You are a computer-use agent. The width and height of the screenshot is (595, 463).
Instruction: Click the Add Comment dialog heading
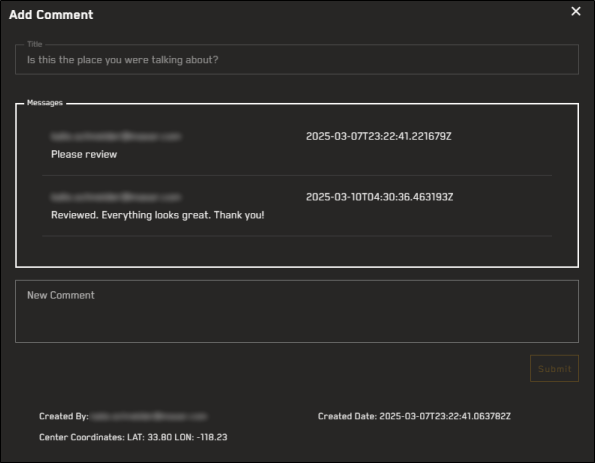point(51,14)
